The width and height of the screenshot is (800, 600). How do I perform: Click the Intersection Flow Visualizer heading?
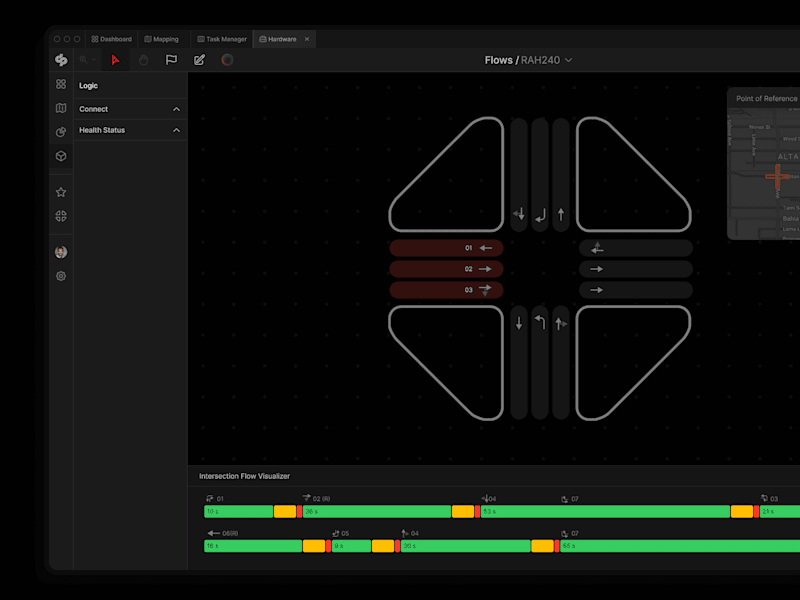point(244,476)
